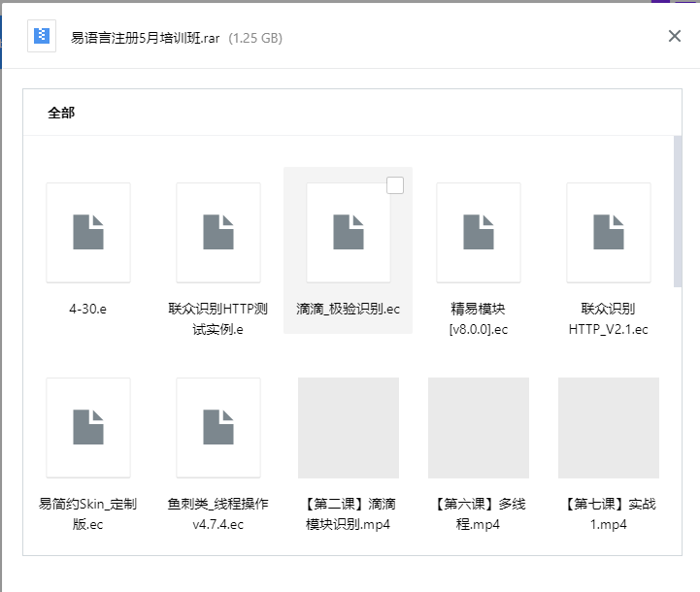Open the 4-30.e file icon
The image size is (700, 592).
pyautogui.click(x=88, y=232)
